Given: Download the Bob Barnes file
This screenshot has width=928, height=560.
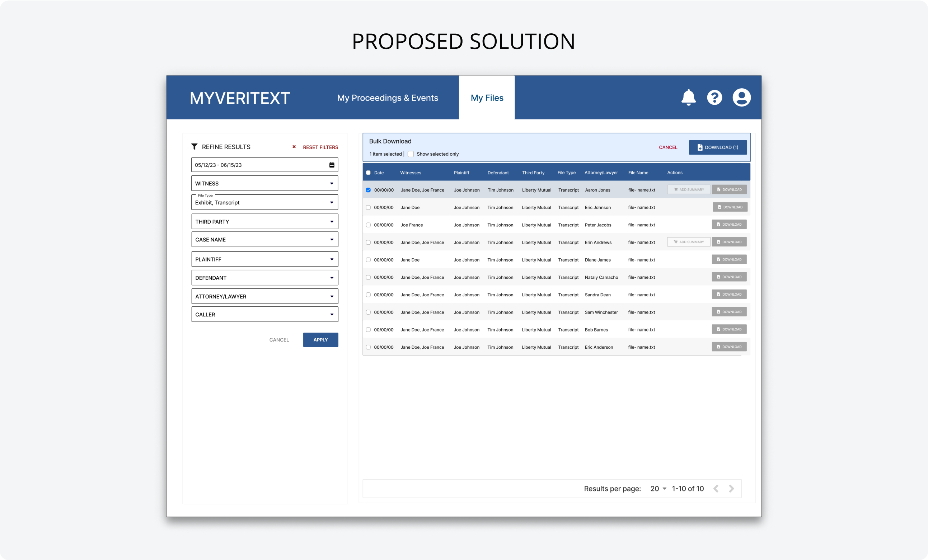Looking at the screenshot, I should click(x=729, y=329).
